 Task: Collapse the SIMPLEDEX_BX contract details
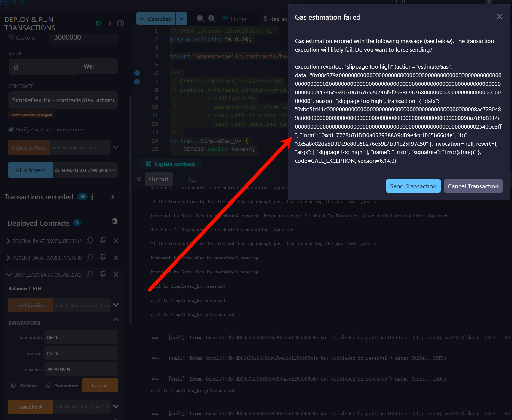coord(9,275)
